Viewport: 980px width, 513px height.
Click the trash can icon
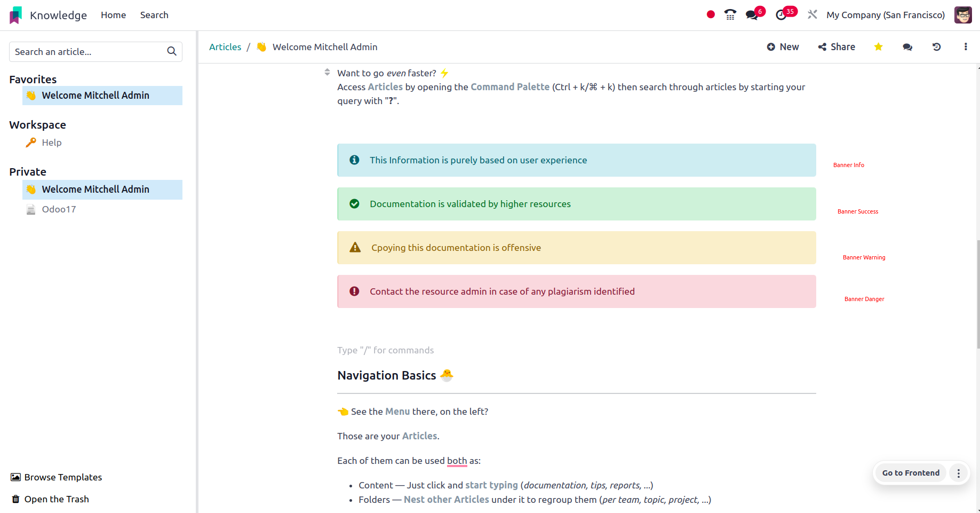tap(16, 499)
